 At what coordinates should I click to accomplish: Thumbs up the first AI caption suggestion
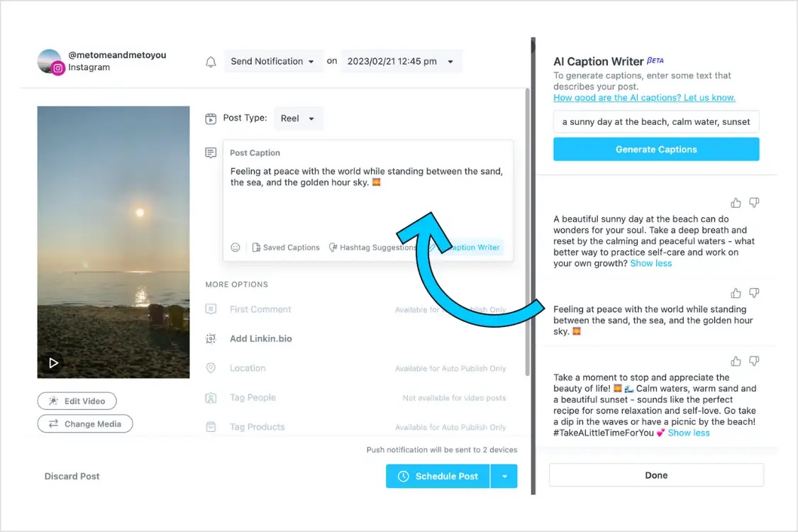click(x=737, y=202)
